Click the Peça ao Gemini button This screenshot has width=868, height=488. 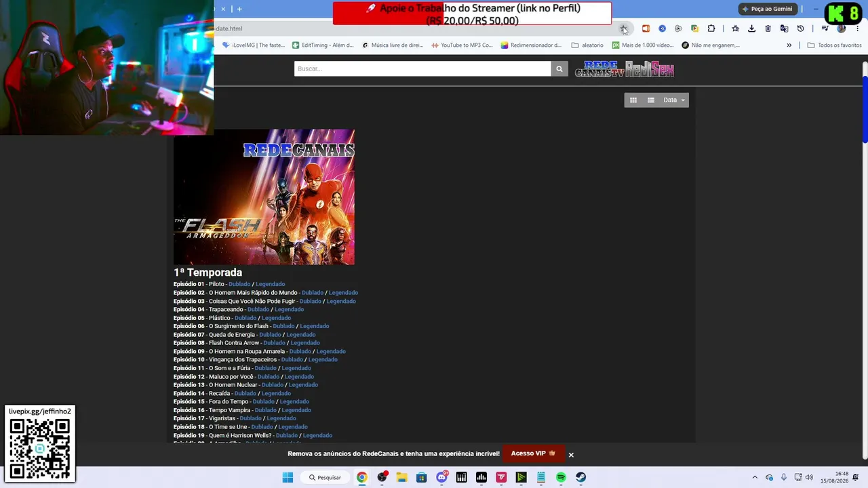[x=767, y=9]
